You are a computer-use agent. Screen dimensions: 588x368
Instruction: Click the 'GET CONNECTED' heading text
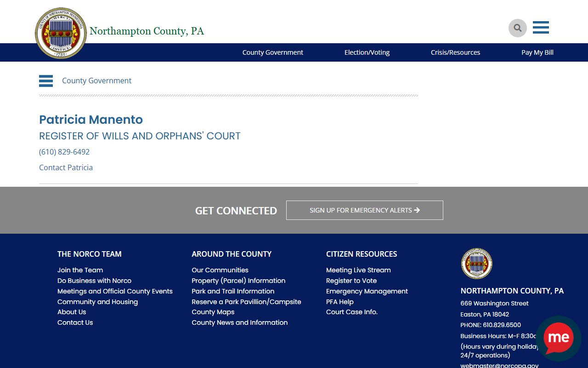click(x=236, y=211)
